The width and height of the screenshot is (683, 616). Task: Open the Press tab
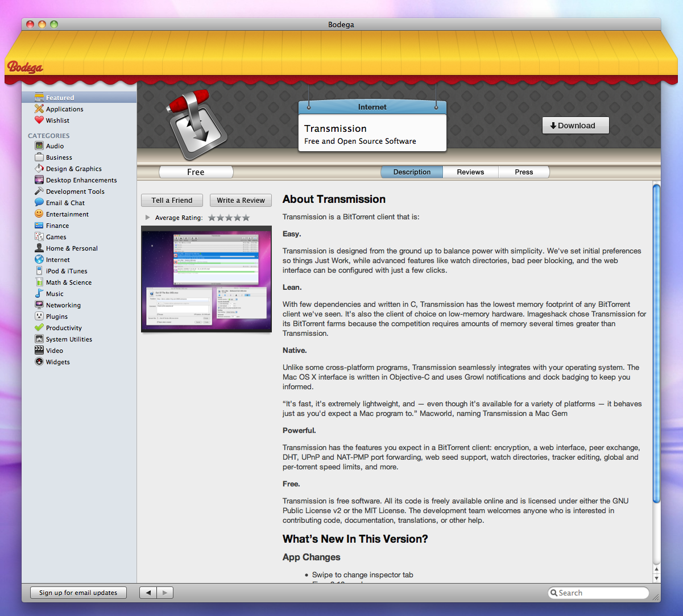point(524,172)
